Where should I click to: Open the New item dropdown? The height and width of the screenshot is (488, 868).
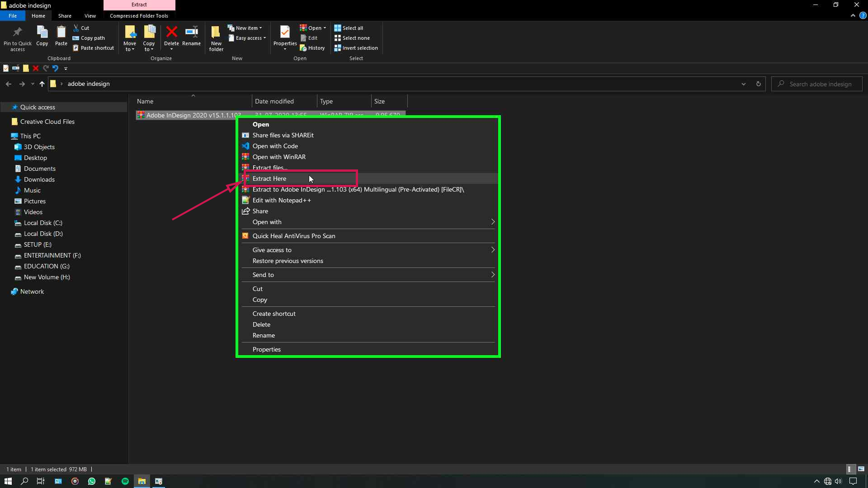245,28
